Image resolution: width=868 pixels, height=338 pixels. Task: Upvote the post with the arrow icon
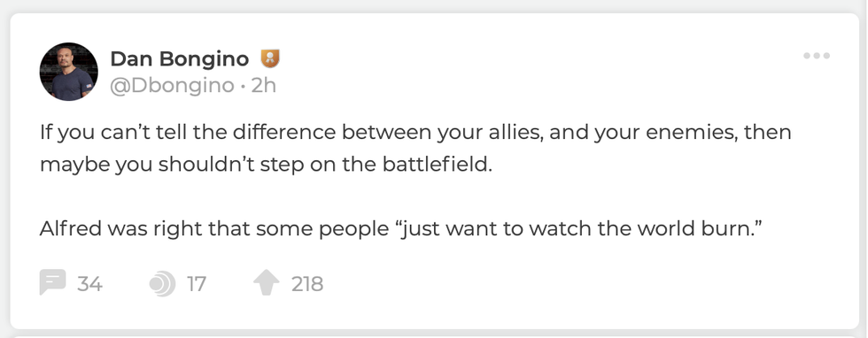pos(267,282)
